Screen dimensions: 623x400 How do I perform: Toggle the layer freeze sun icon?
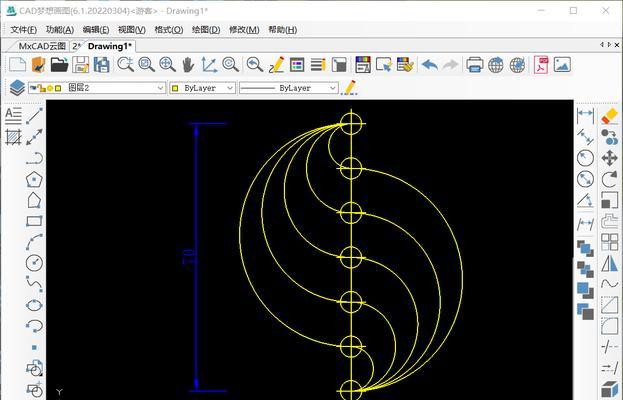point(50,88)
